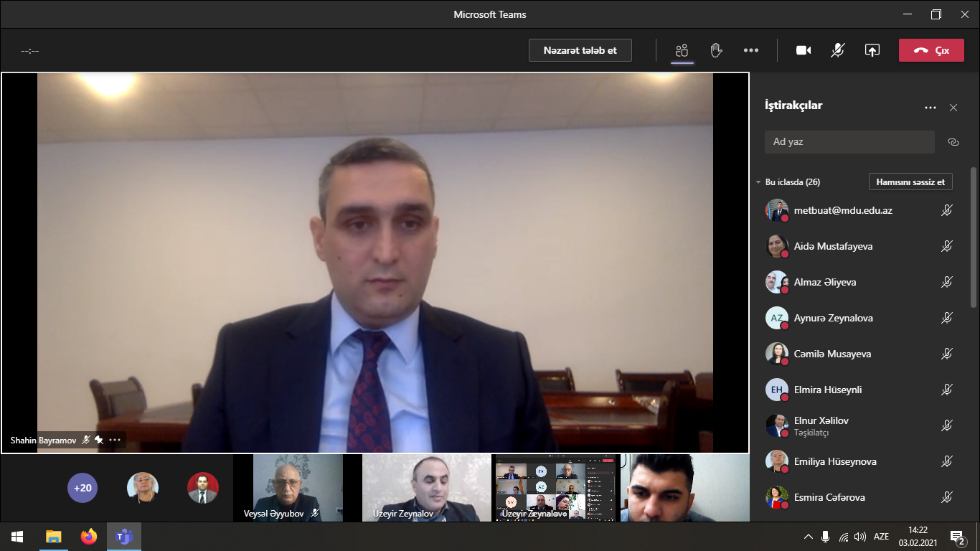Open Firefox from the taskbar

pos(88,536)
